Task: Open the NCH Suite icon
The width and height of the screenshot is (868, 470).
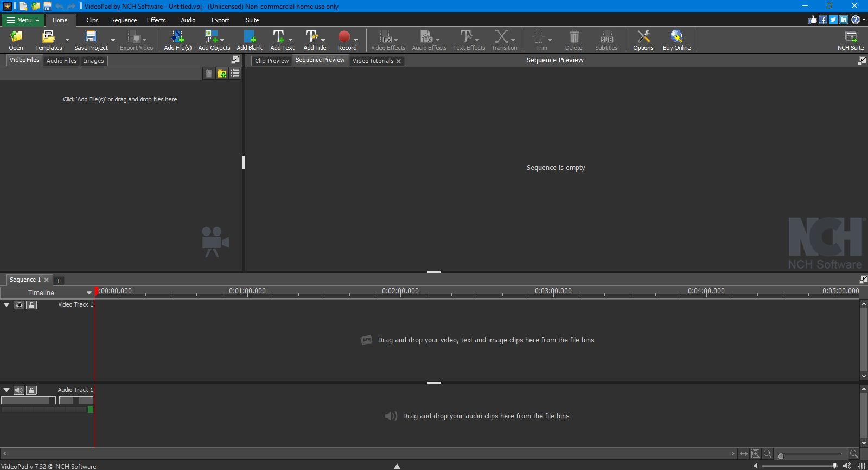Action: click(x=851, y=36)
